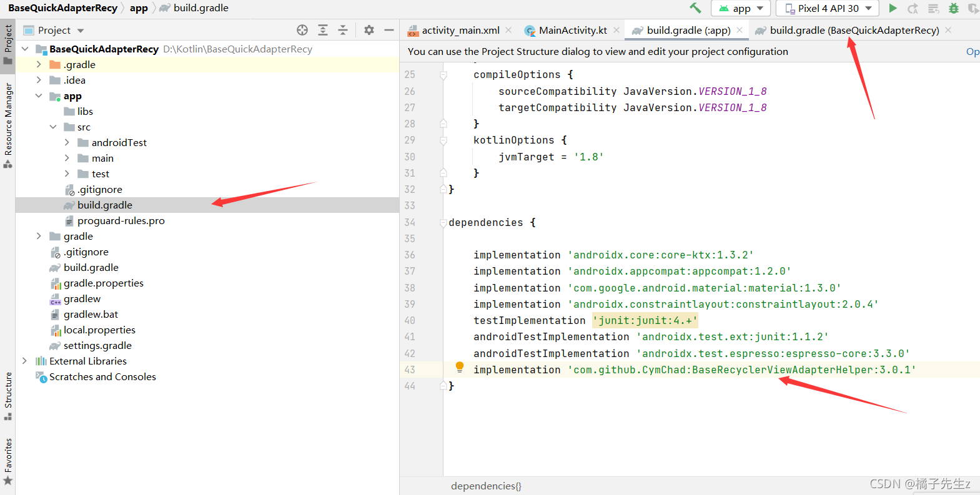Viewport: 980px width, 495px height.
Task: Switch to the MainActivity.kt tab
Action: point(573,30)
